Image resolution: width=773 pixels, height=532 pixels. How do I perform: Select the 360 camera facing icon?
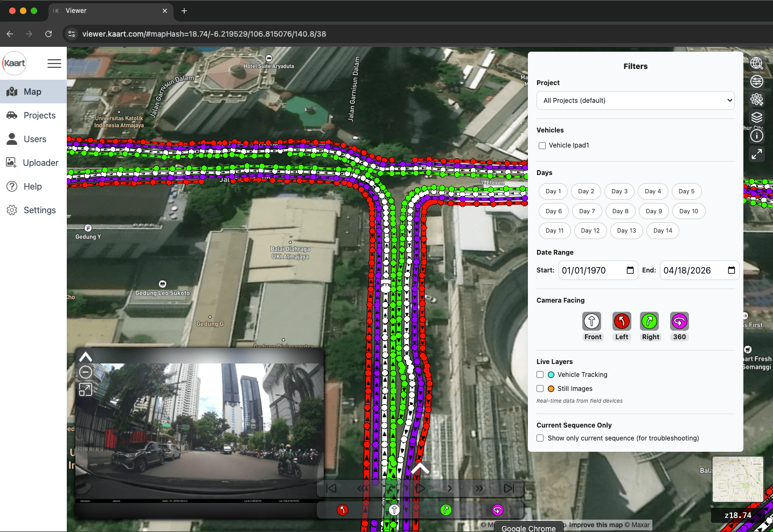click(x=679, y=320)
